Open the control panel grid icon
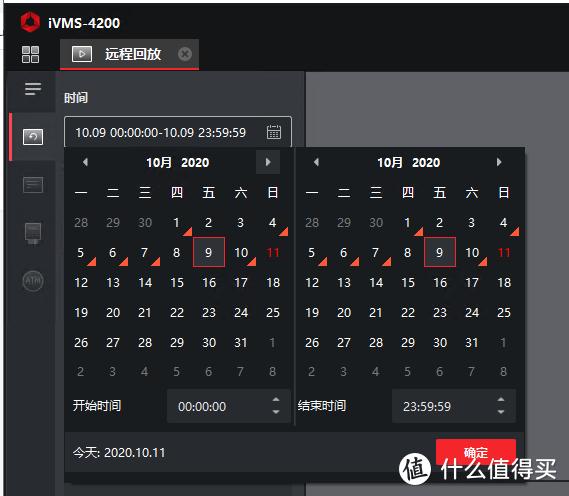This screenshot has width=569, height=496. tap(30, 54)
